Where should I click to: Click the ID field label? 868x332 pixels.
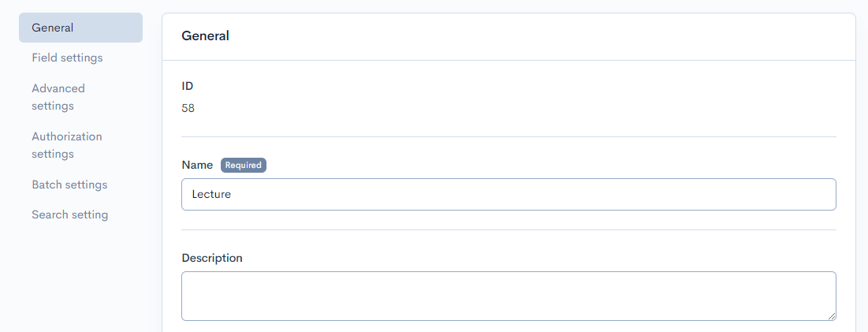pyautogui.click(x=188, y=86)
